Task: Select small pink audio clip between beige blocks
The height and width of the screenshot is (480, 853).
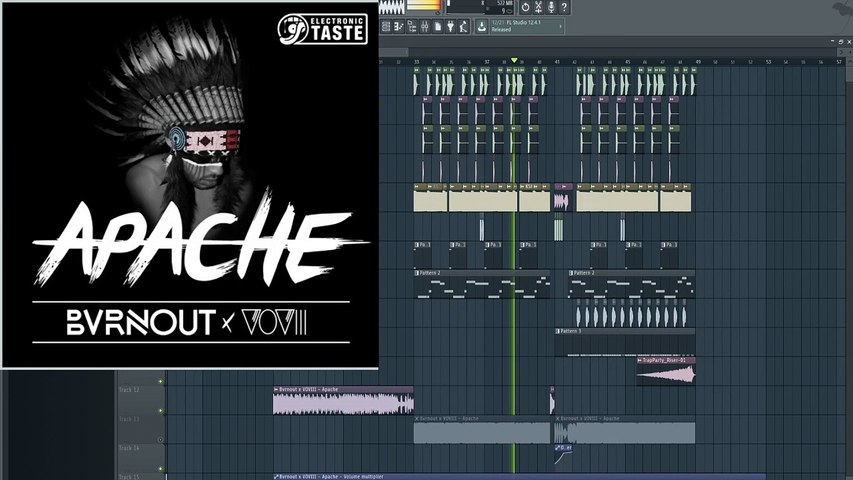Action: point(563,198)
